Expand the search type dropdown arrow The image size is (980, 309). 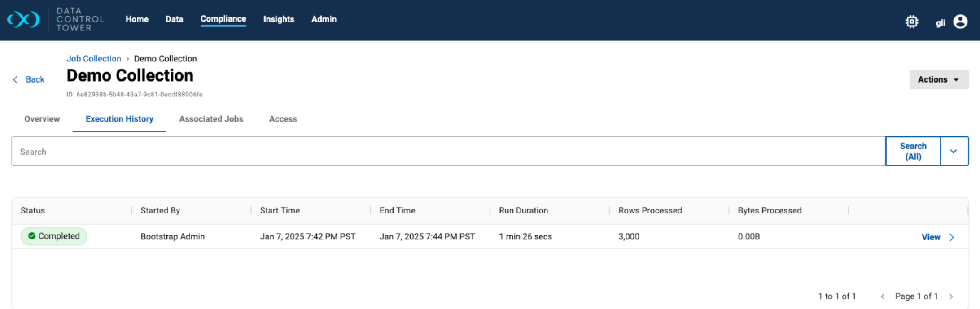point(954,151)
